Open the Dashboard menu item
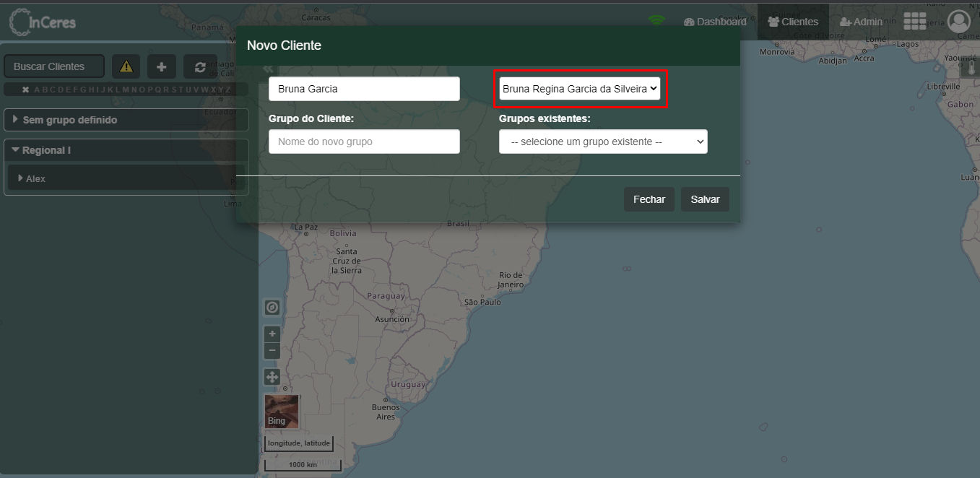Screen dimensions: 980x478 715,22
